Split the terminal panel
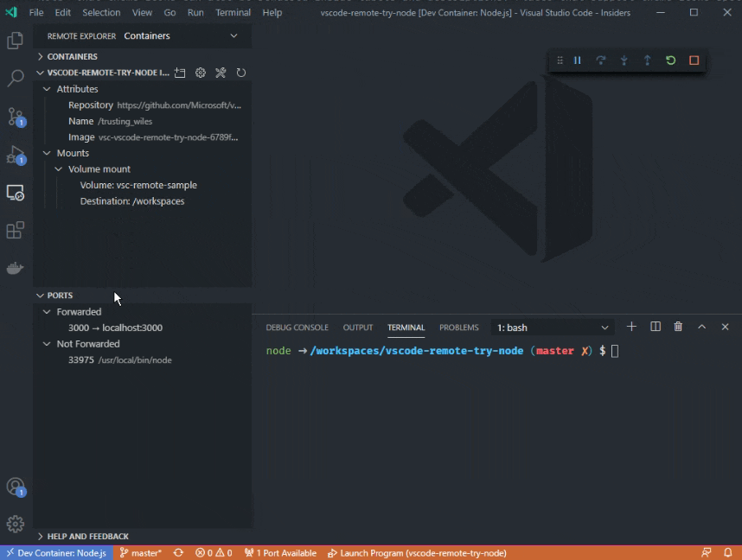Screen dimensions: 742x560 656,327
